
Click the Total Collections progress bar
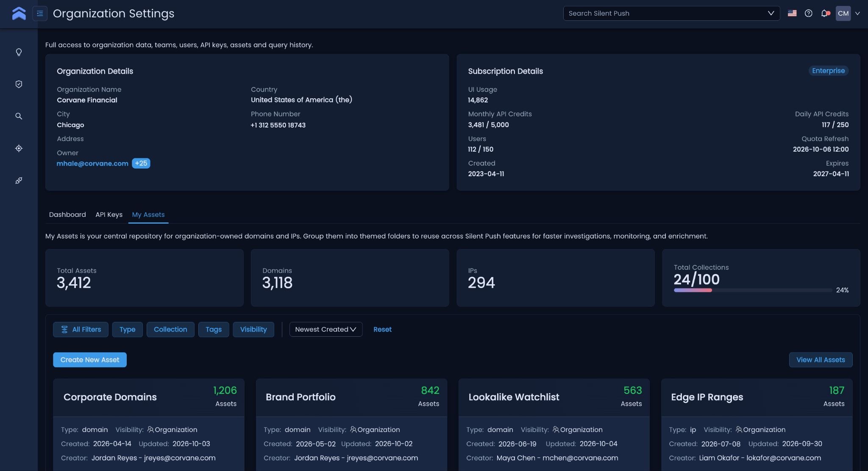[753, 290]
